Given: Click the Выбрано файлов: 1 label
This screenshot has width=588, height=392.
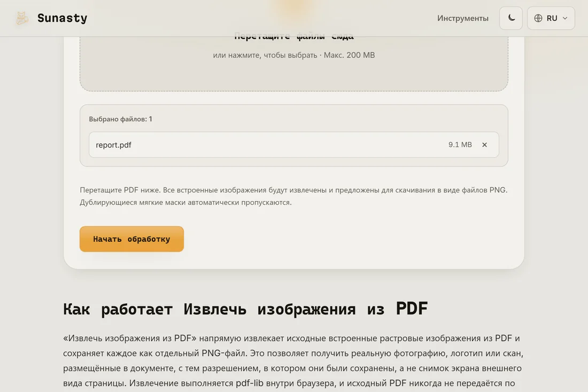Looking at the screenshot, I should click(x=120, y=119).
